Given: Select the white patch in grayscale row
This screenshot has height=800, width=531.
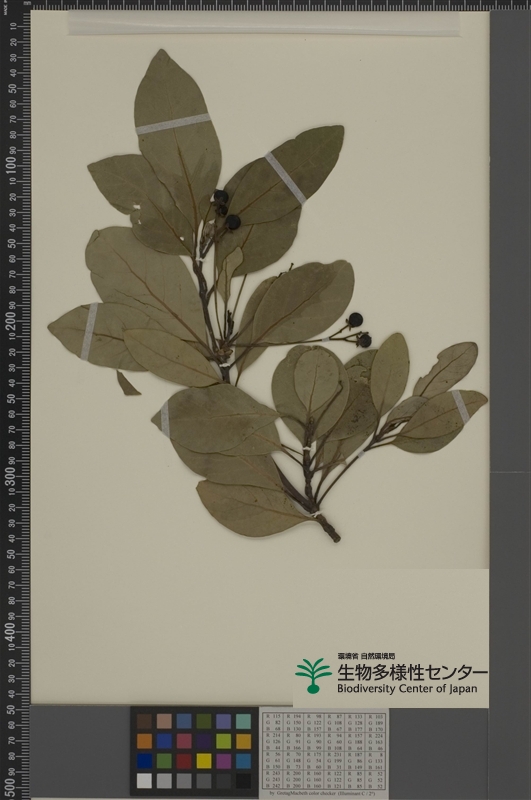Looking at the screenshot, I should pos(144,781).
